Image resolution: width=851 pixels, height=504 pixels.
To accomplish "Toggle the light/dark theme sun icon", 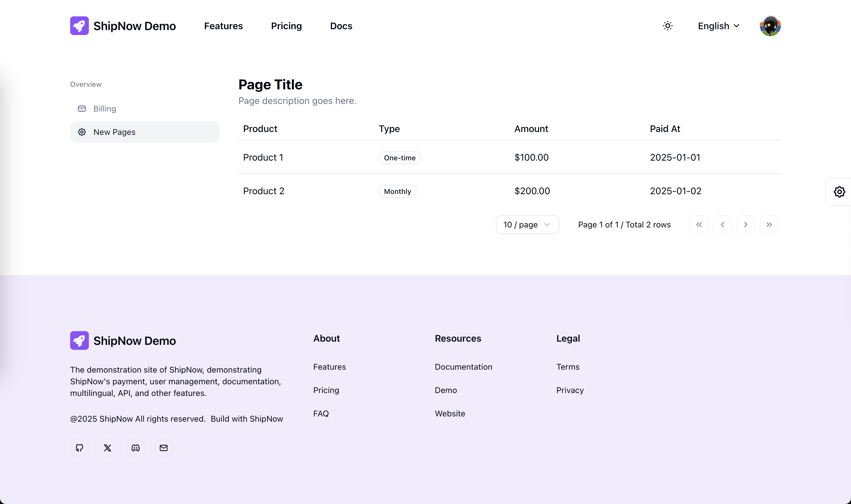I will click(x=667, y=26).
